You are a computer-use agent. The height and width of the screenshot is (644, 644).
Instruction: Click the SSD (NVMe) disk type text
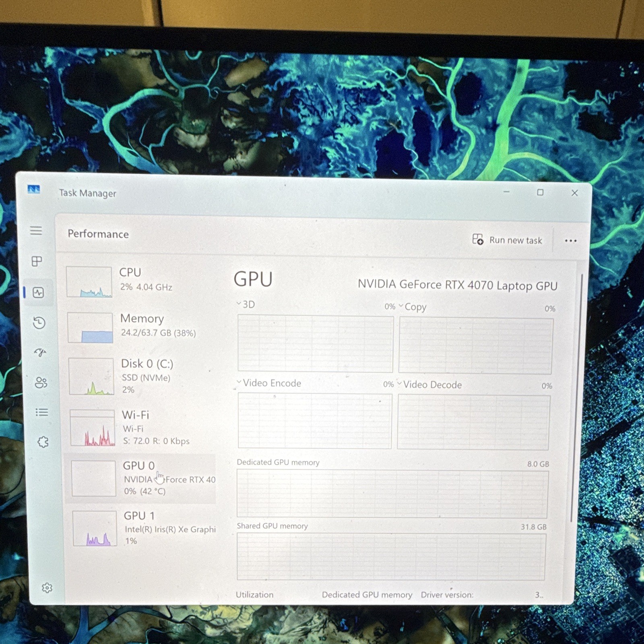[x=146, y=378]
